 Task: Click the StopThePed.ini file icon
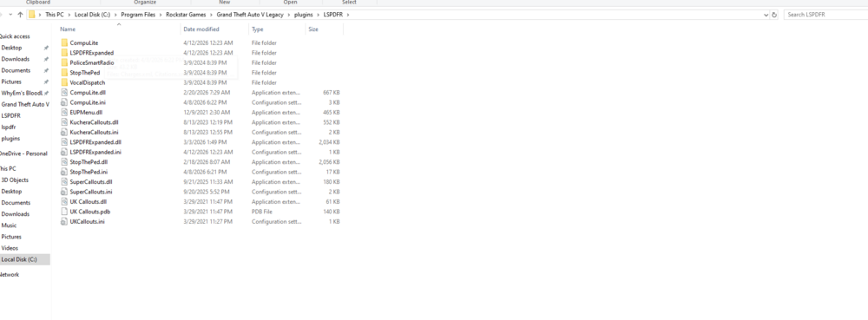point(64,172)
